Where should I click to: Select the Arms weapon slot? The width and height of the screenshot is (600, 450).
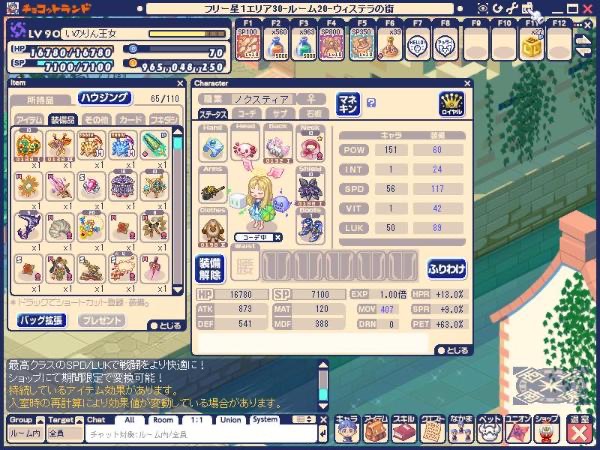(213, 186)
